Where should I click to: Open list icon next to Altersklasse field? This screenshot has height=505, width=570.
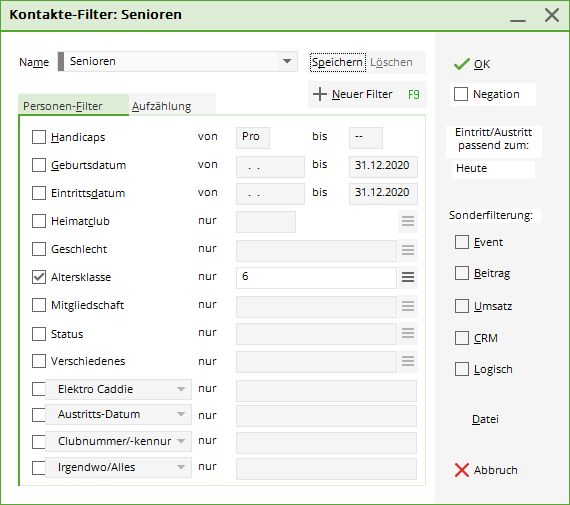[408, 277]
